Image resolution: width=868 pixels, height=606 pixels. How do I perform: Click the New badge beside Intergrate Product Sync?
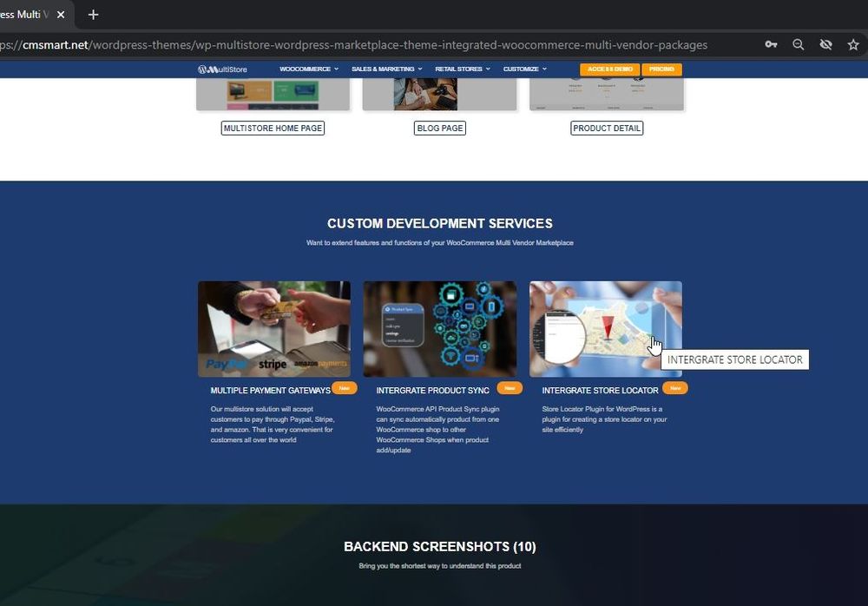tap(510, 388)
